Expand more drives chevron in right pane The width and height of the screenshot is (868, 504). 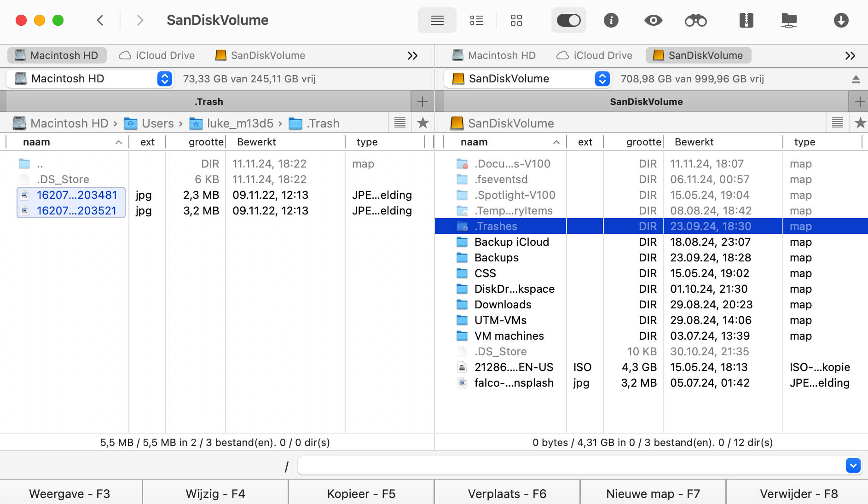(x=850, y=56)
